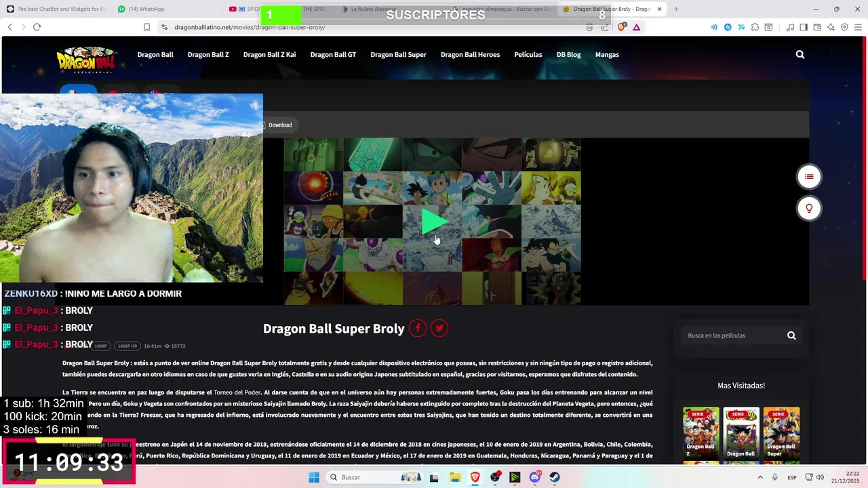868x488 pixels.
Task: Open the Mangas menu item
Action: click(607, 54)
